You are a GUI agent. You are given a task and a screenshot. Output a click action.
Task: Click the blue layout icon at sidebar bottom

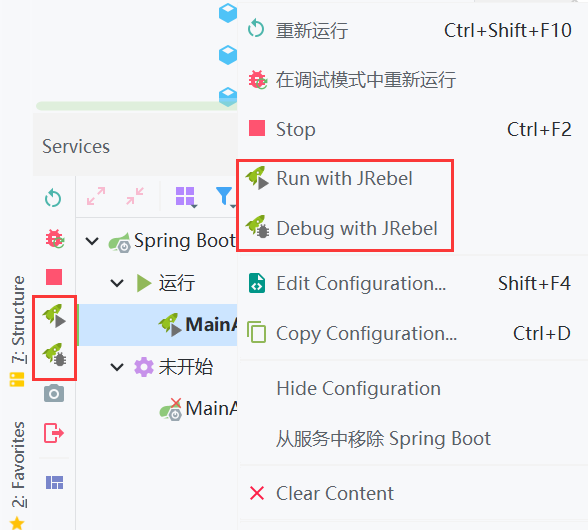54,482
